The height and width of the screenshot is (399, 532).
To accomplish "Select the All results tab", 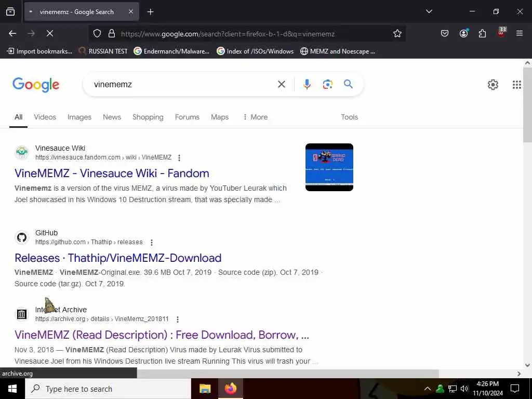I will [18, 117].
